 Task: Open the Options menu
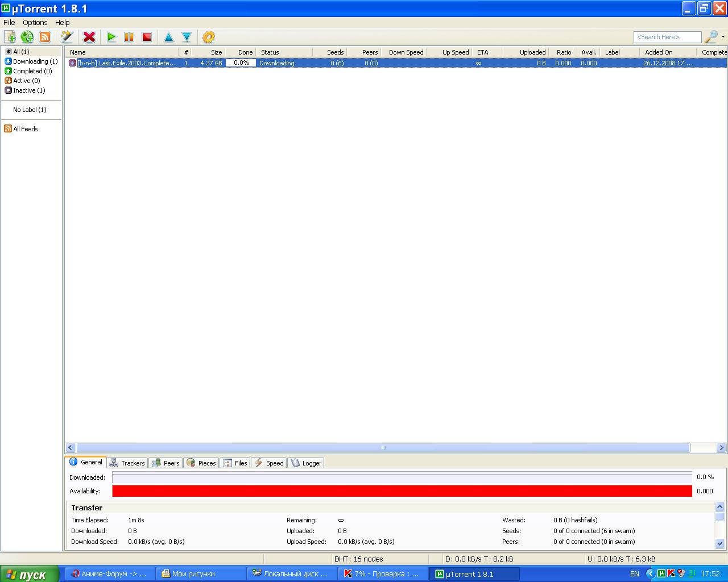[35, 22]
